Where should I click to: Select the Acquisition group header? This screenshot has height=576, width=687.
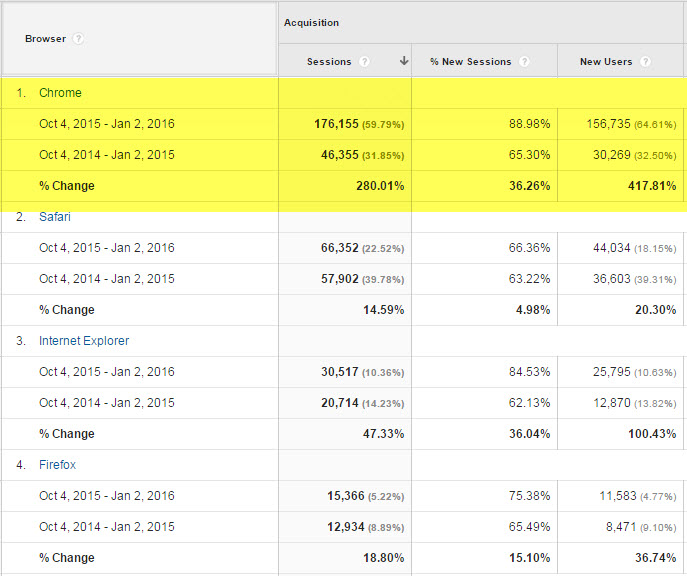[x=312, y=23]
